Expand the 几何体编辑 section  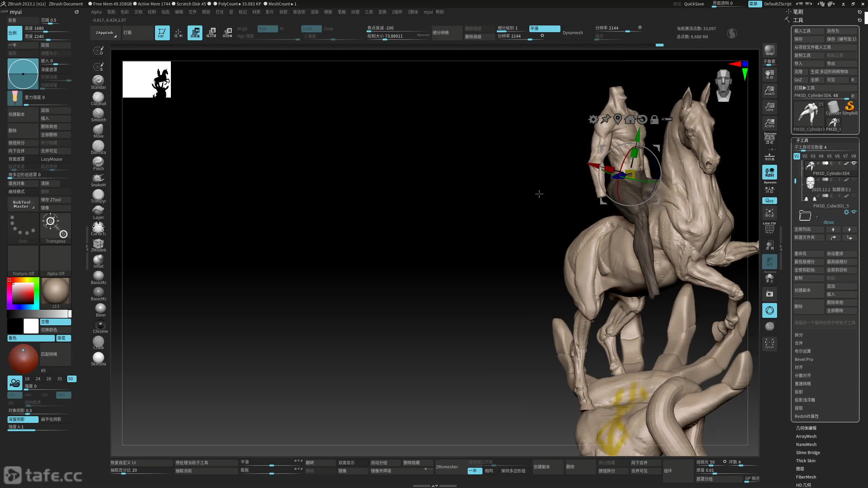(x=806, y=428)
